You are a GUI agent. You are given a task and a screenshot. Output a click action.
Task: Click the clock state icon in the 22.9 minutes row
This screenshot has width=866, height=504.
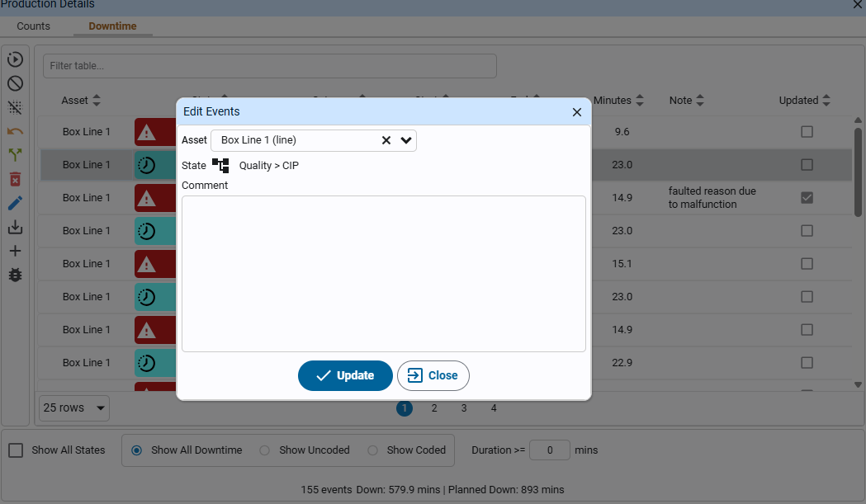[x=146, y=363]
